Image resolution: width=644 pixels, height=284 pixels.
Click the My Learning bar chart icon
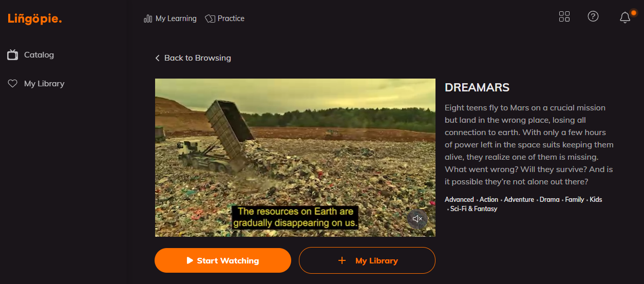tap(148, 18)
